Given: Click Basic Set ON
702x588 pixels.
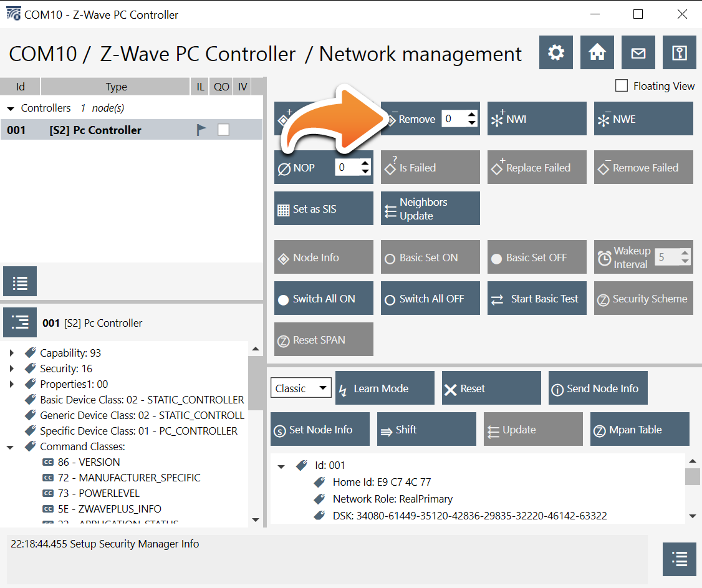Looking at the screenshot, I should [430, 257].
